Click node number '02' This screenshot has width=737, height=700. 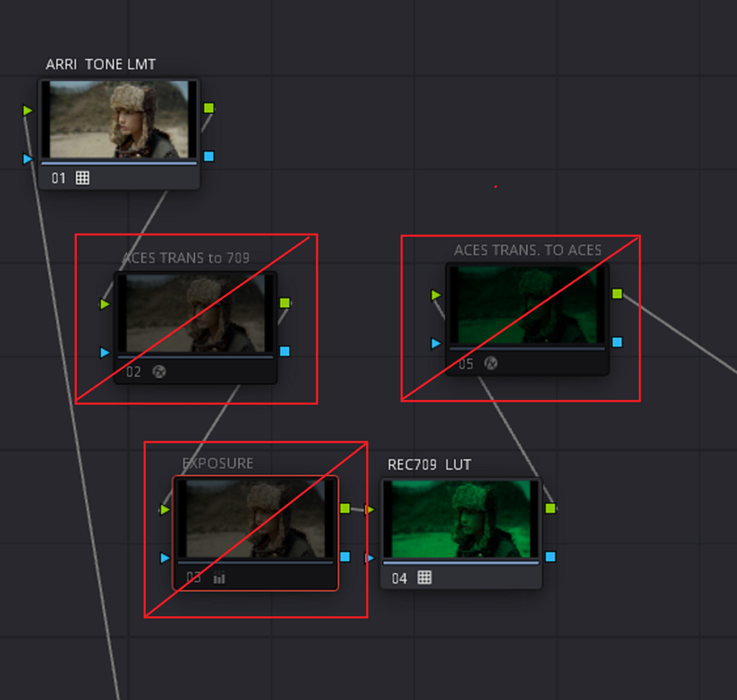134,372
